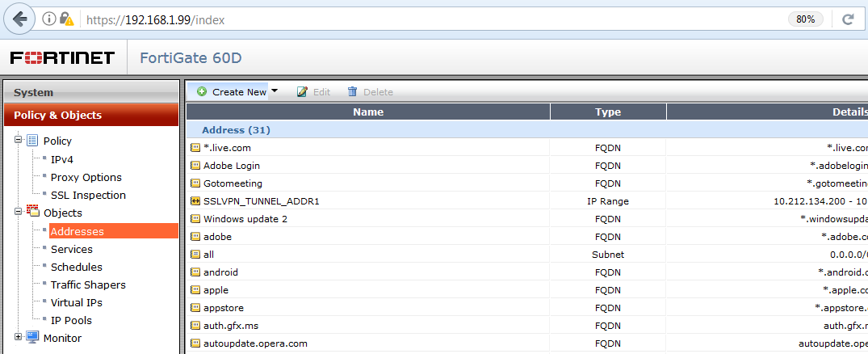This screenshot has height=354, width=868.
Task: Click the Objects folder icon in tree
Action: click(x=32, y=211)
